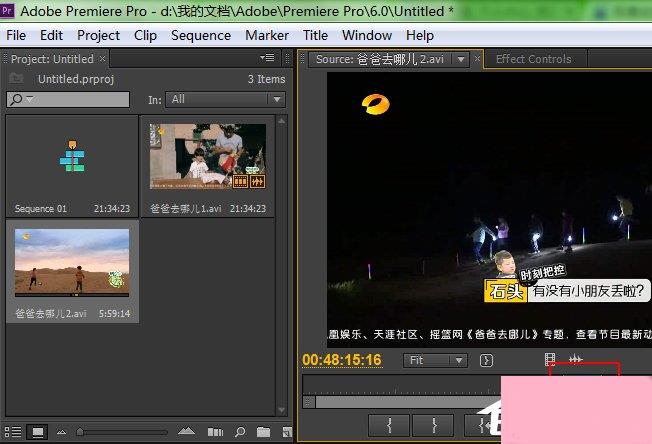Image resolution: width=652 pixels, height=444 pixels.
Task: Click video badge on 爸爸去哪儿1.avi thumbnail
Action: click(x=240, y=181)
